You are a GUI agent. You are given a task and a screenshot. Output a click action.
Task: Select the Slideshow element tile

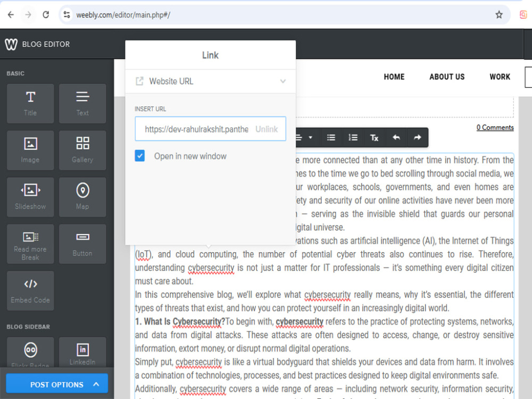pyautogui.click(x=30, y=197)
